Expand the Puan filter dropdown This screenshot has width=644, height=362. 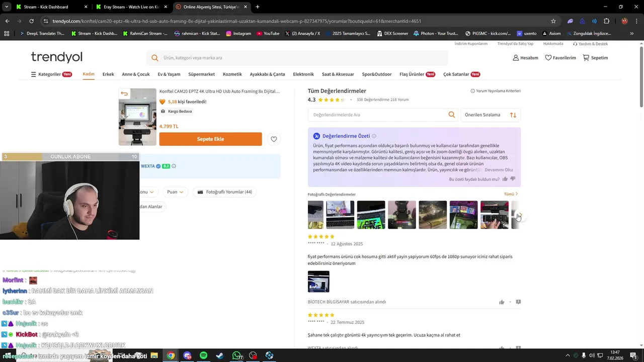click(175, 192)
